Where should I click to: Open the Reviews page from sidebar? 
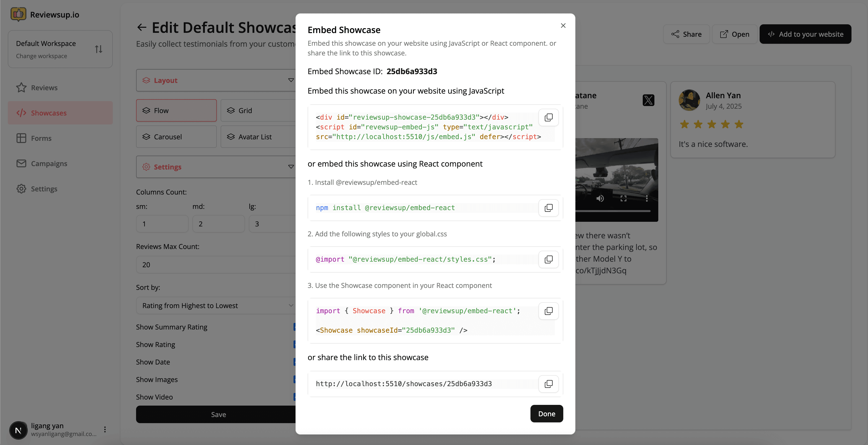(x=60, y=88)
